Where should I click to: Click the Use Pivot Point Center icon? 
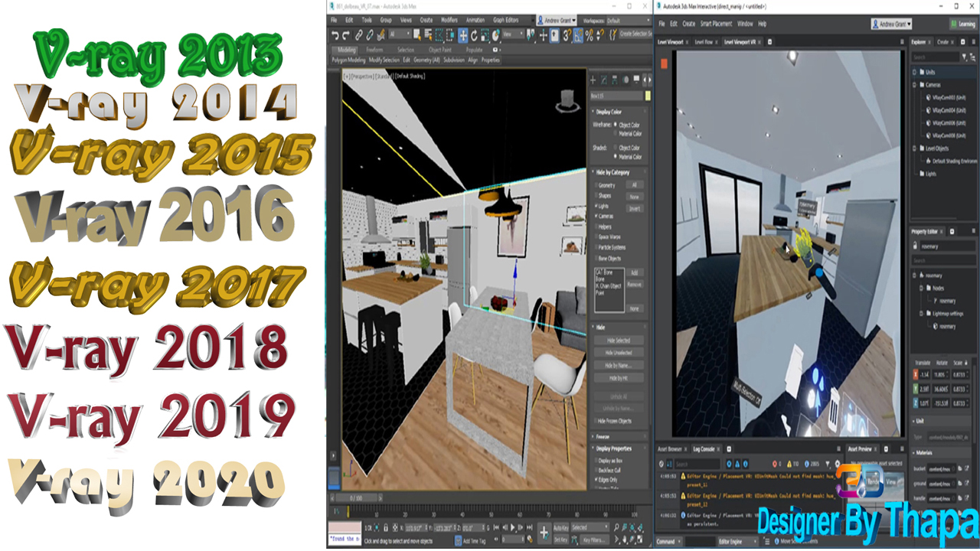click(531, 35)
